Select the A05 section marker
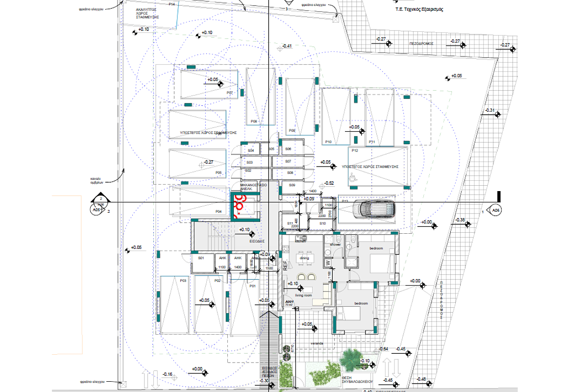 pyautogui.click(x=97, y=210)
